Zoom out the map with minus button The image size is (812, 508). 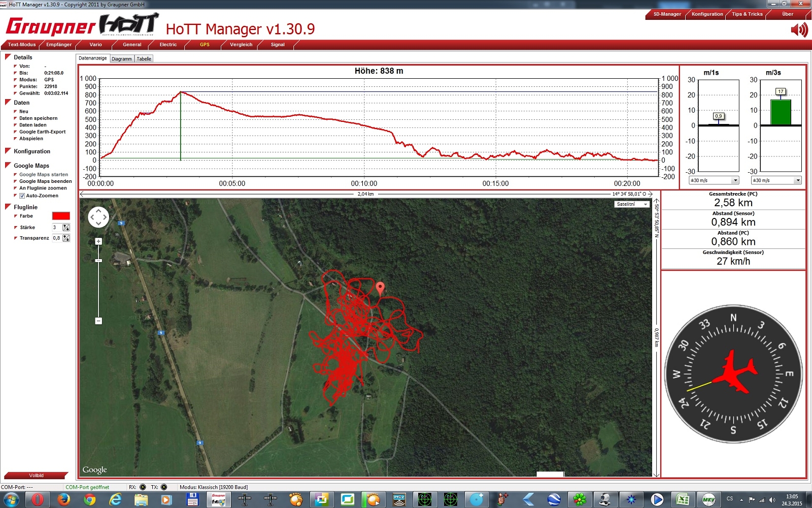pyautogui.click(x=98, y=321)
